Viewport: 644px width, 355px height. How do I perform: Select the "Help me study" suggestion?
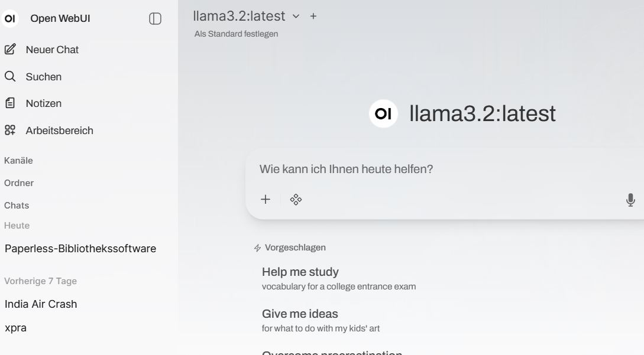pos(300,272)
